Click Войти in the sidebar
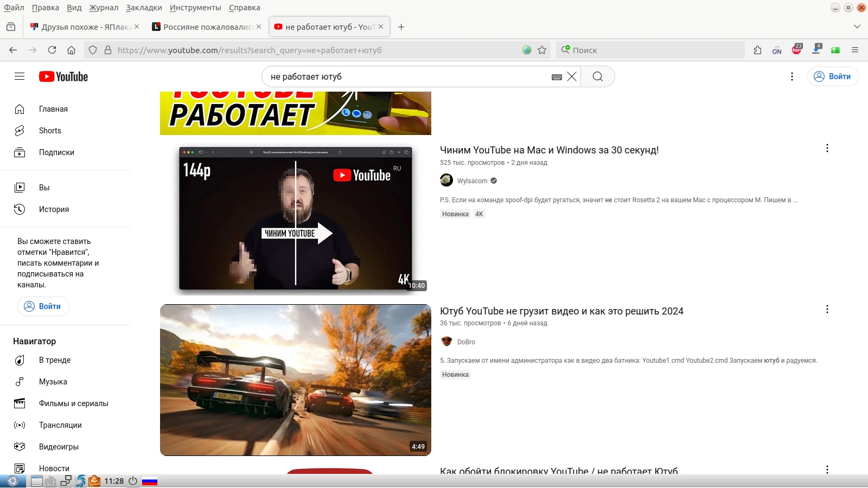The width and height of the screenshot is (868, 488). click(43, 306)
